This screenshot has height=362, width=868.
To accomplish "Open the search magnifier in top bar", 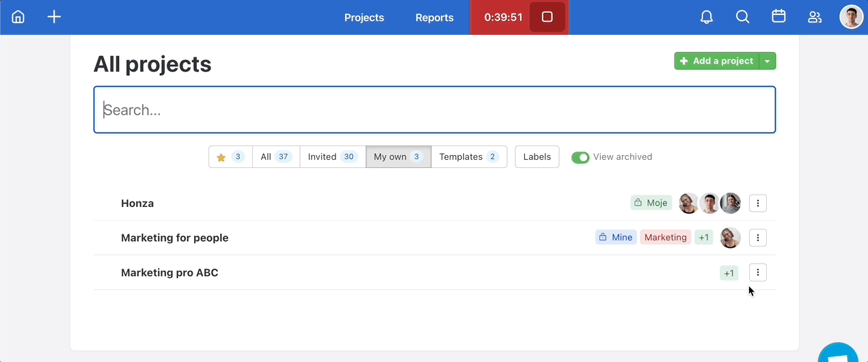I will (743, 17).
